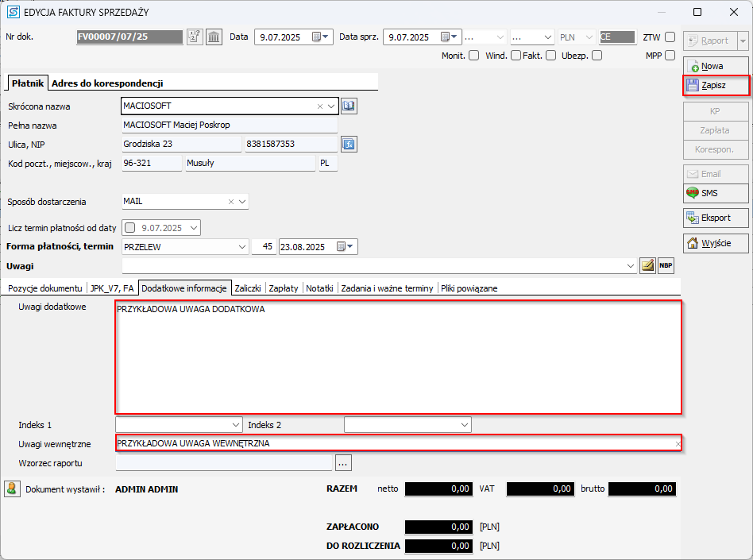Open the Adres do korespondencji tab
Image resolution: width=753 pixels, height=560 pixels.
pos(107,83)
